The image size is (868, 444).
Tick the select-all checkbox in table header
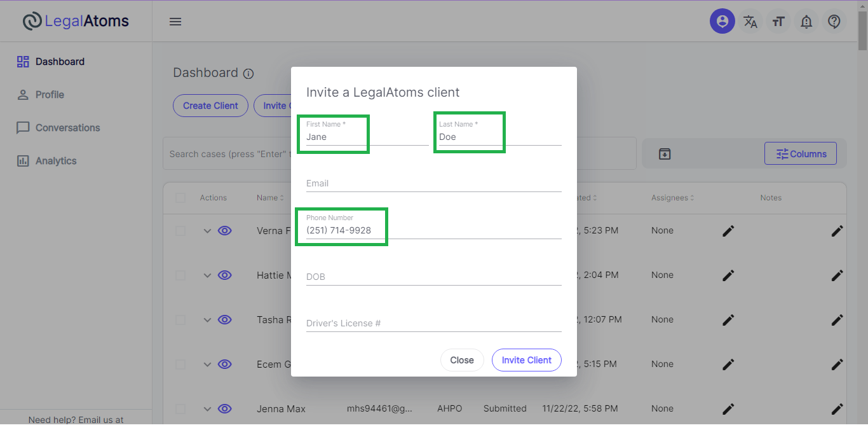click(180, 198)
